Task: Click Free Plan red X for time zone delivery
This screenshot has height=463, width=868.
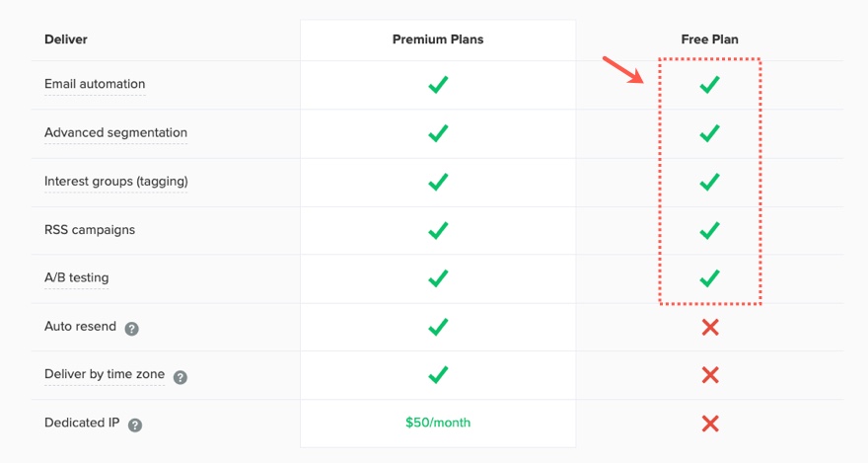Action: pyautogui.click(x=709, y=375)
